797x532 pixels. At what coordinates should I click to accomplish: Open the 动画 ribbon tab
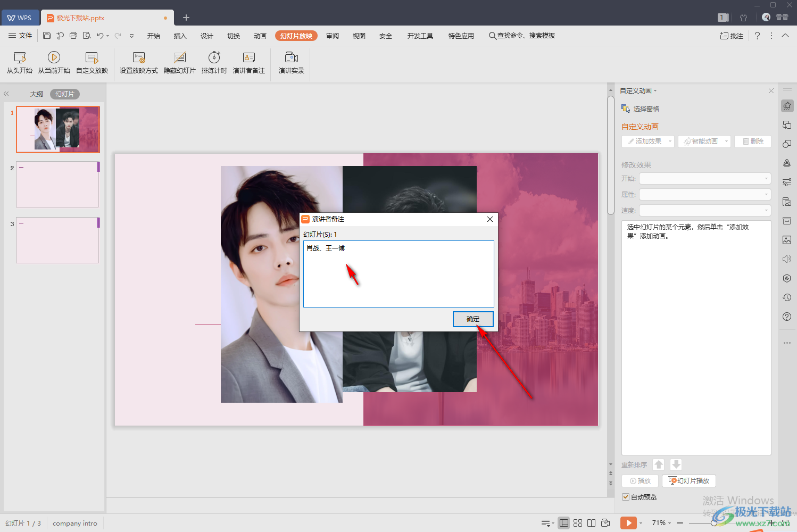(260, 36)
